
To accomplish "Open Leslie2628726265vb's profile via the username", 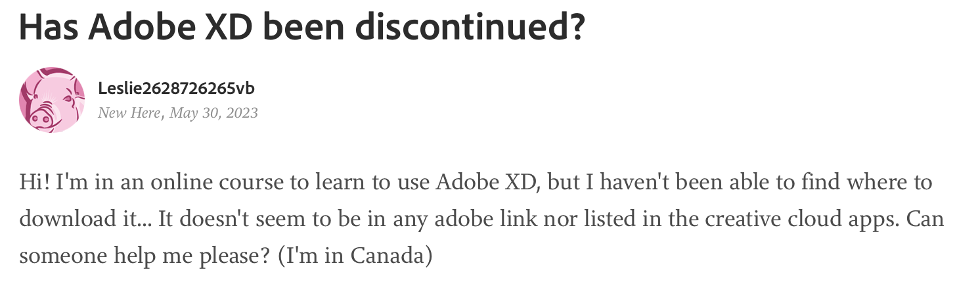I will (176, 88).
